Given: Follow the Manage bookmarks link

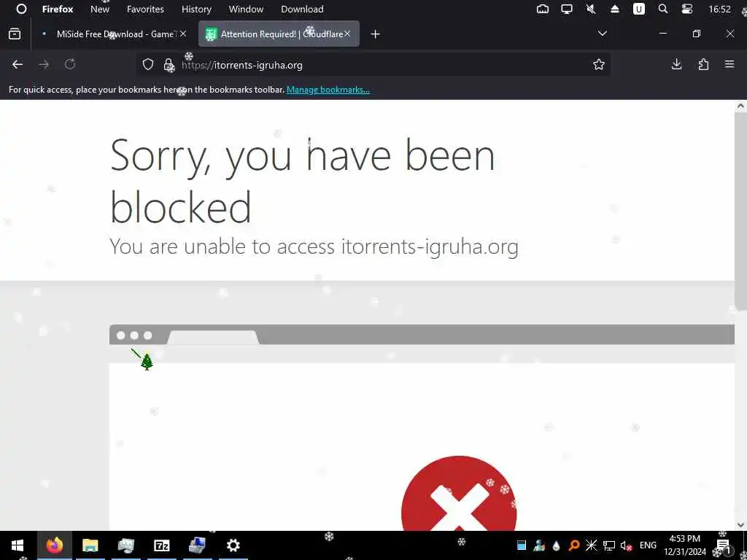Looking at the screenshot, I should [328, 90].
